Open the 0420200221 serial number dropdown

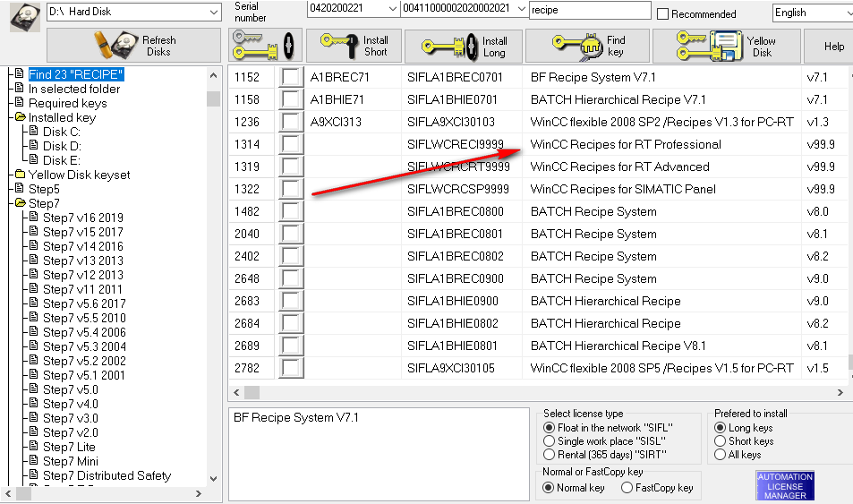point(353,8)
